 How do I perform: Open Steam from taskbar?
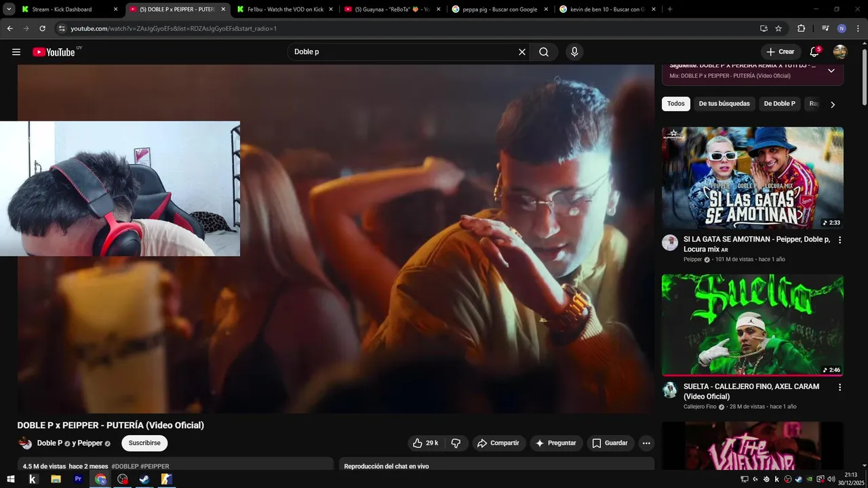[144, 479]
